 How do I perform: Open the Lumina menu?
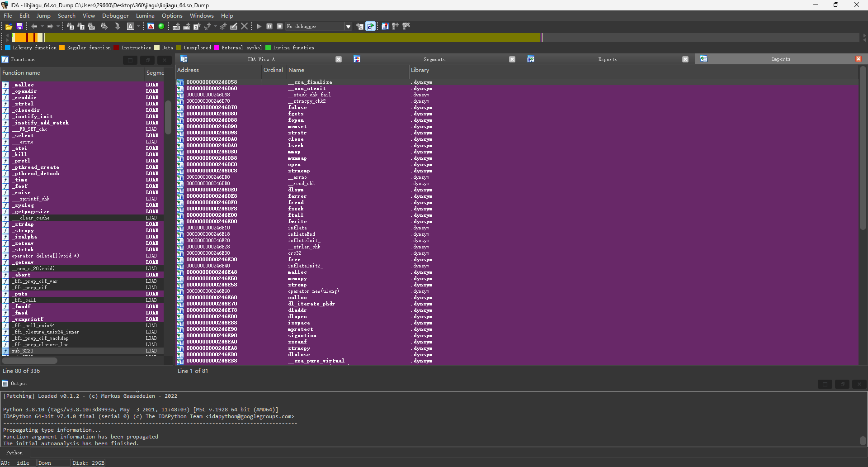(x=145, y=15)
